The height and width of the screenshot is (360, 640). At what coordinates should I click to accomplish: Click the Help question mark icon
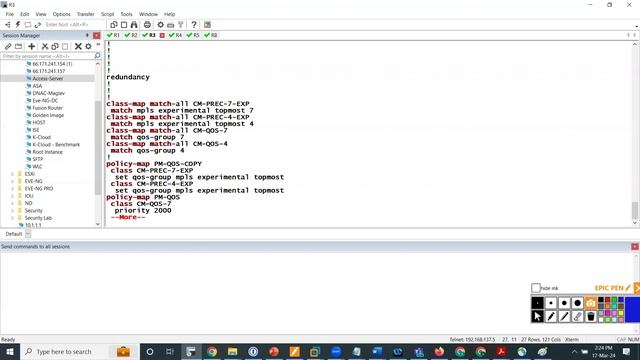[x=194, y=25]
